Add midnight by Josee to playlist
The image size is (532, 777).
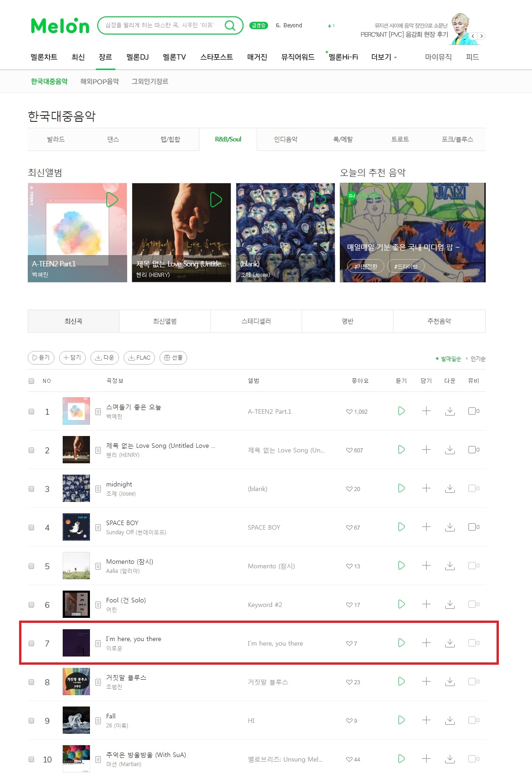426,488
